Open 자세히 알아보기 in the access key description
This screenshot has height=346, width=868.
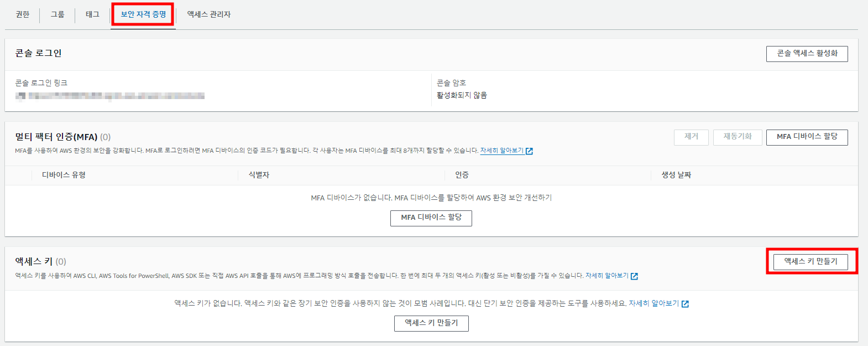pyautogui.click(x=607, y=276)
